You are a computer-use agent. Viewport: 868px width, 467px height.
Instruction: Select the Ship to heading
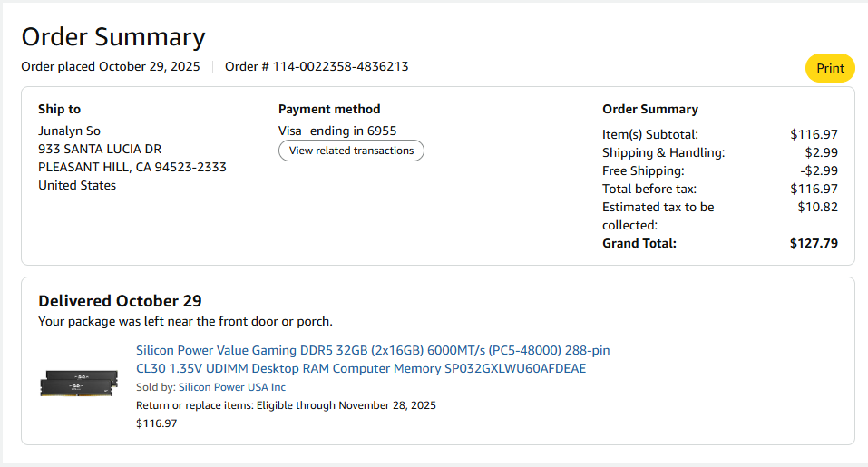(59, 109)
